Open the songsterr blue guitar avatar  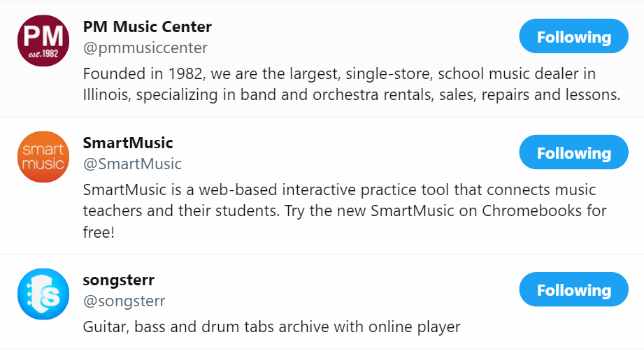click(43, 294)
